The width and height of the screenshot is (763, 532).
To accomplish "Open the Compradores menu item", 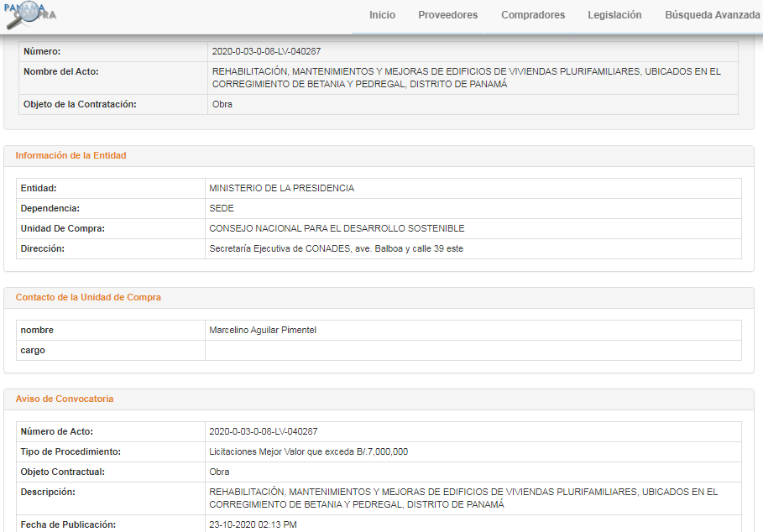I will pyautogui.click(x=533, y=15).
